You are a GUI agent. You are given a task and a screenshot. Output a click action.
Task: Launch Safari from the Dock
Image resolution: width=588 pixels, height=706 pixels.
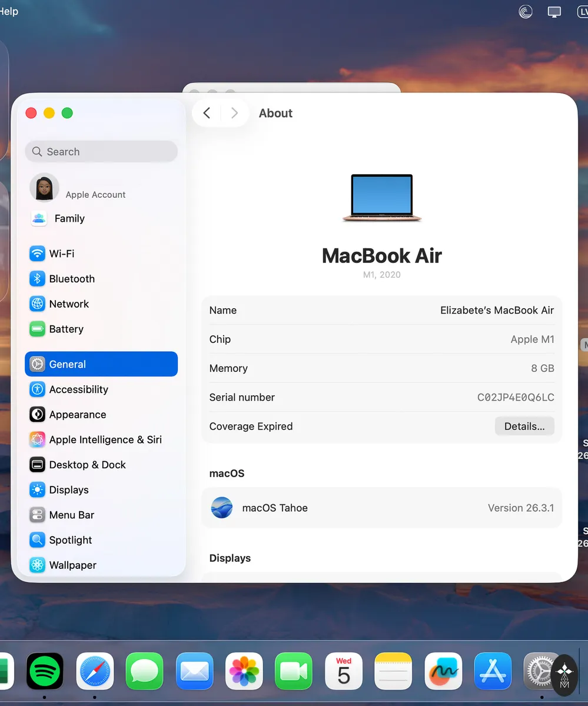95,671
